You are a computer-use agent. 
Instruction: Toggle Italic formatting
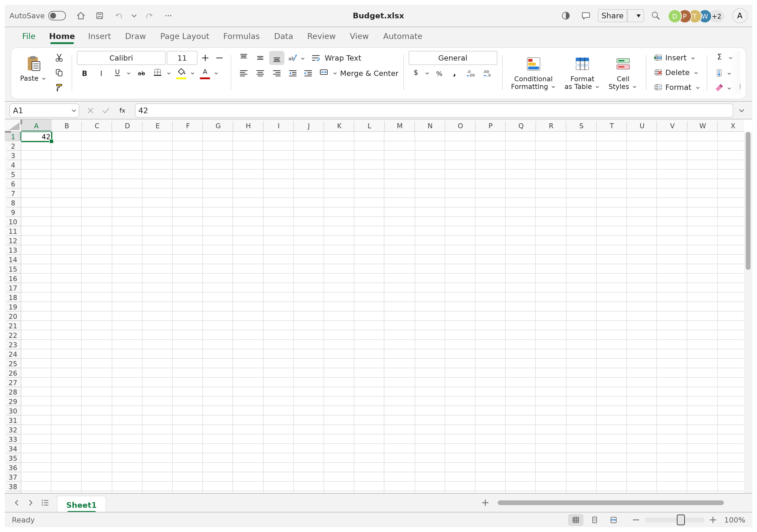tap(101, 74)
